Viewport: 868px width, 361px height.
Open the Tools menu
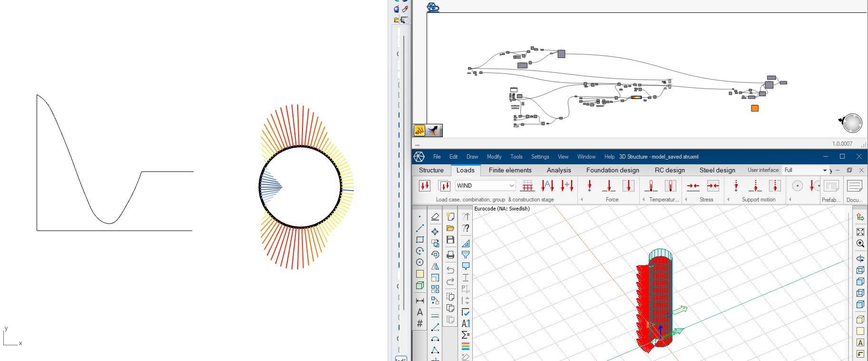(x=516, y=157)
